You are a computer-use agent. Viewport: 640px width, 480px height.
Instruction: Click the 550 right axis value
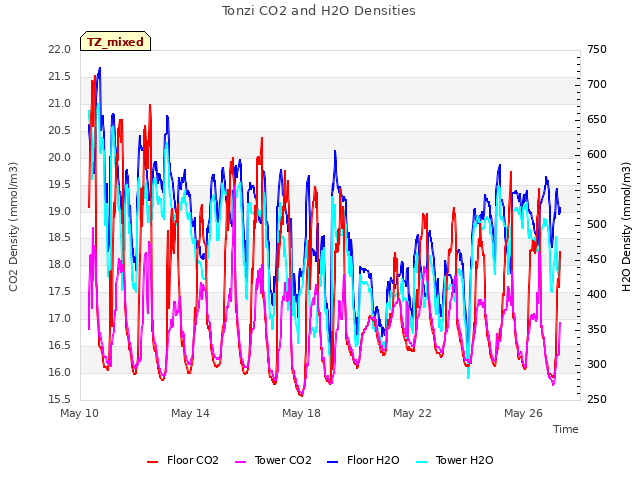[597, 190]
